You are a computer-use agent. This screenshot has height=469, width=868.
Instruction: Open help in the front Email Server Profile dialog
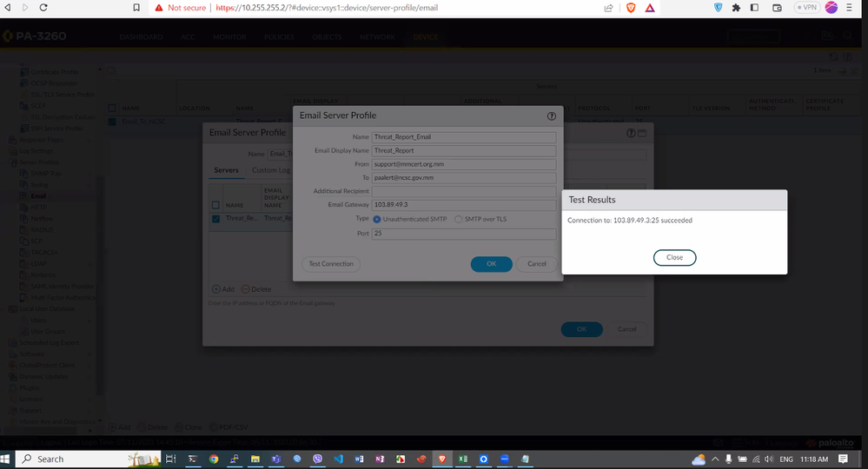[552, 116]
